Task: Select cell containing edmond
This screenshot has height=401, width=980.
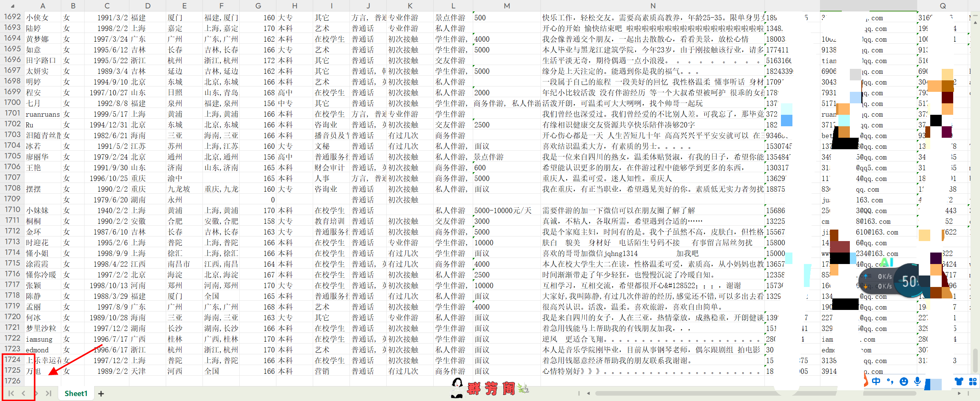Action: (43, 350)
